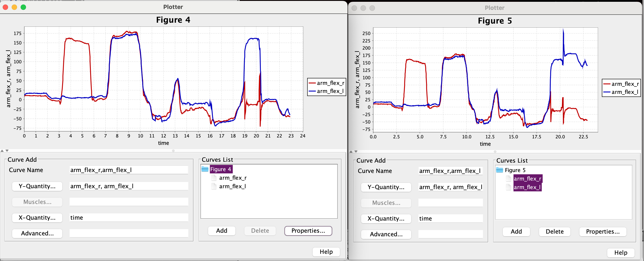Open Y-Quantity chooser in Figure 5 window
This screenshot has width=644, height=261.
[386, 187]
